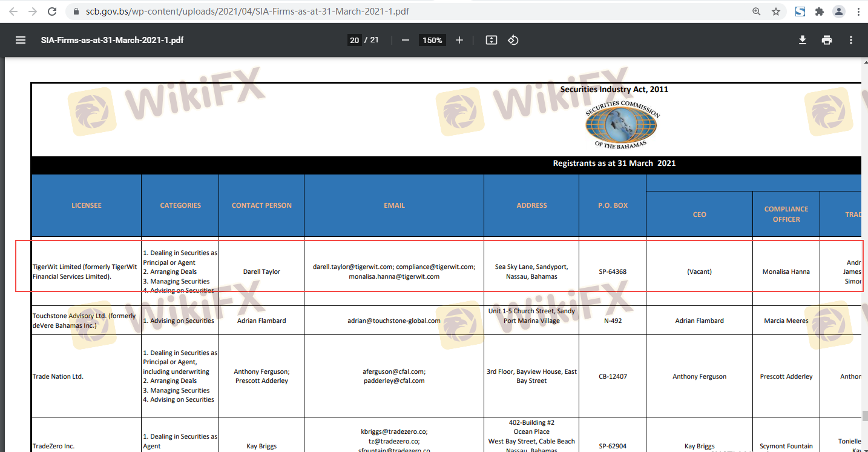The width and height of the screenshot is (868, 452).
Task: Click the 3rd Floor, Bayview House address
Action: (x=531, y=376)
